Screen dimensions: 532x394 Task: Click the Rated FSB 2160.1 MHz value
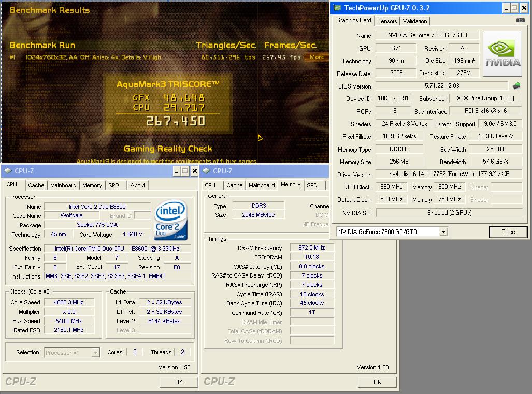(69, 330)
